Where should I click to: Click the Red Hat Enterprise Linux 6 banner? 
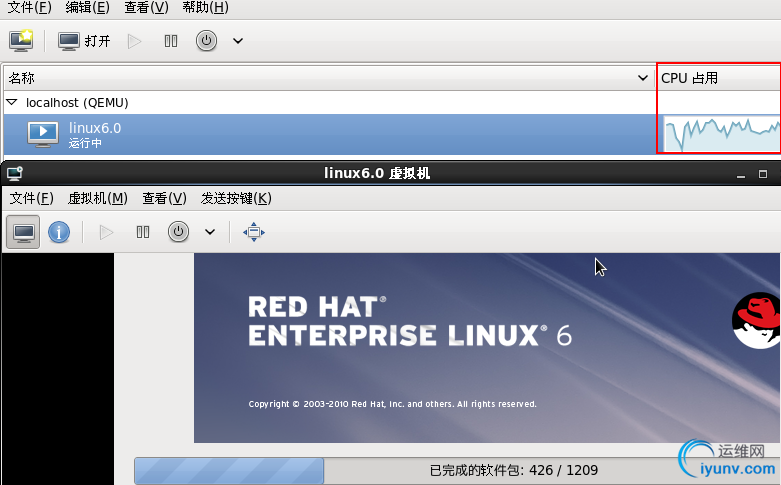pyautogui.click(x=487, y=348)
